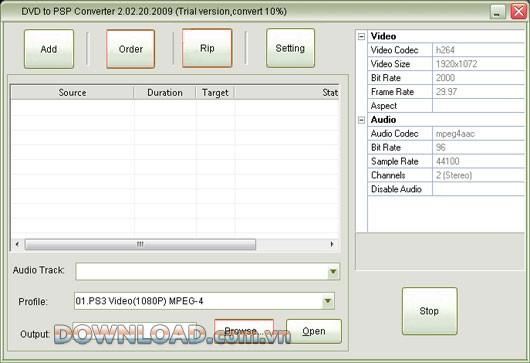Click the Video Size property label
This screenshot has height=363, width=530.
(390, 64)
